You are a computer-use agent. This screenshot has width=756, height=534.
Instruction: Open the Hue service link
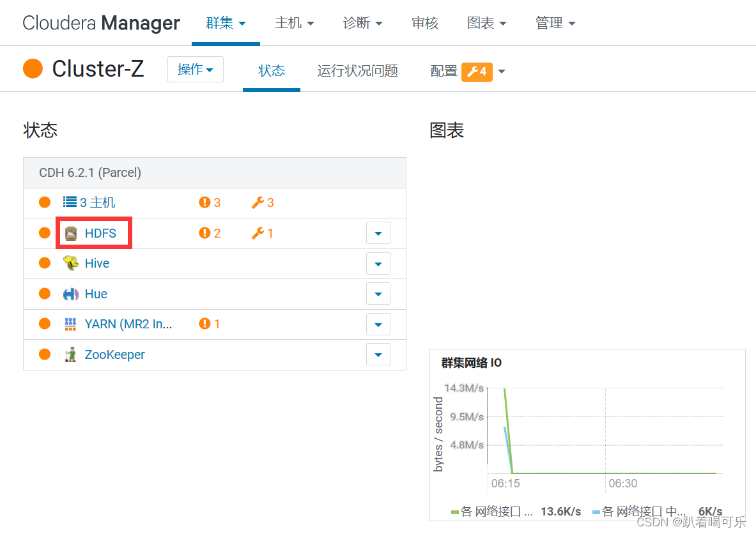(96, 294)
